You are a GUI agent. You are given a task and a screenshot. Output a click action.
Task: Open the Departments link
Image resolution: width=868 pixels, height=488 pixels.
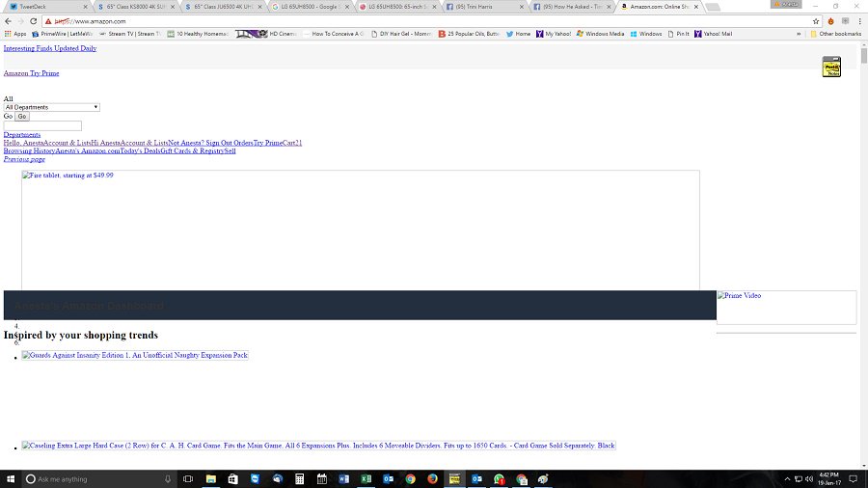pos(21,134)
